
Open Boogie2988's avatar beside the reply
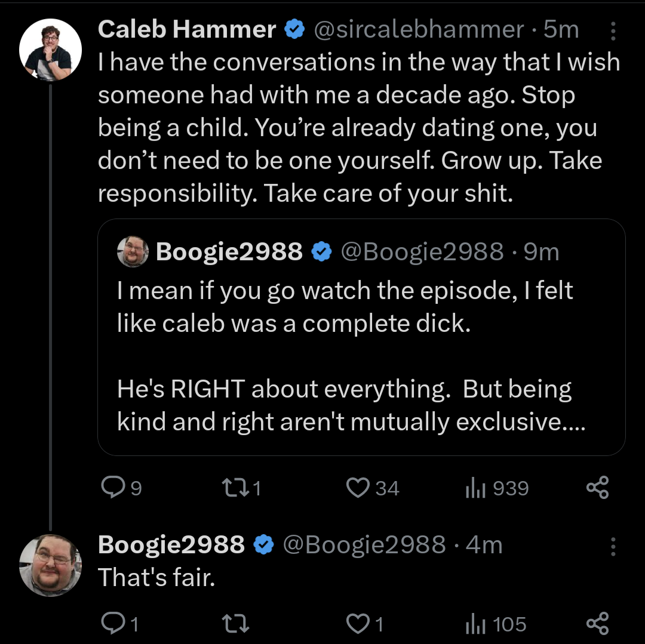[50, 565]
